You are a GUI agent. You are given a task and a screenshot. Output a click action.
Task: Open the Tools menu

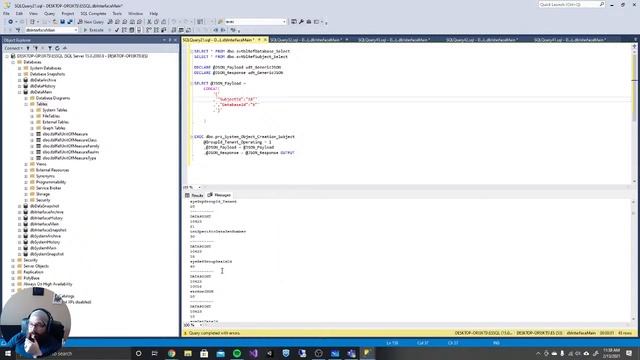[x=117, y=13]
